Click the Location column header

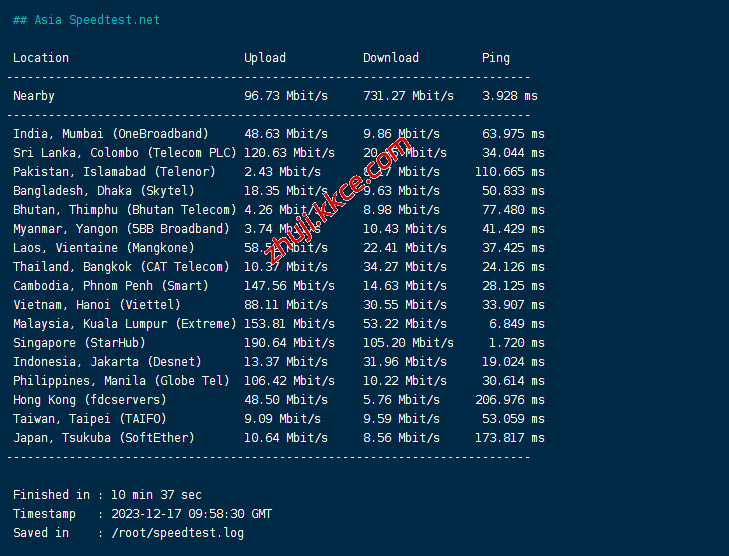(x=41, y=58)
